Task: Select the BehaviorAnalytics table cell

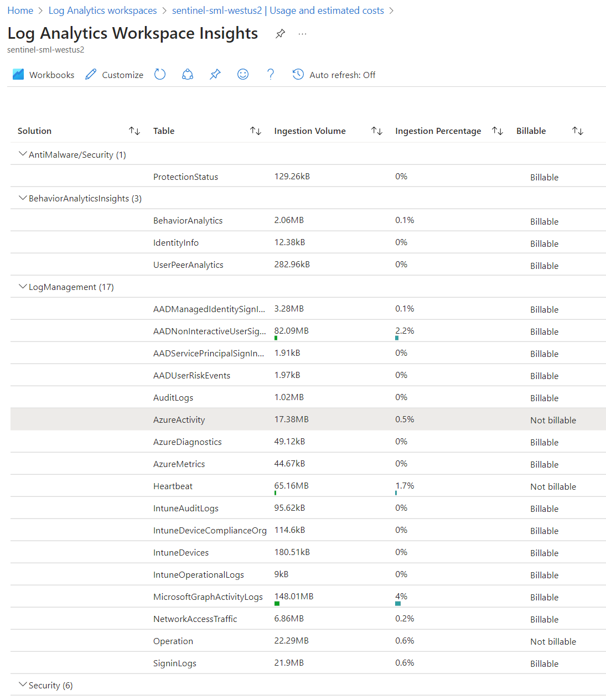Action: point(188,221)
